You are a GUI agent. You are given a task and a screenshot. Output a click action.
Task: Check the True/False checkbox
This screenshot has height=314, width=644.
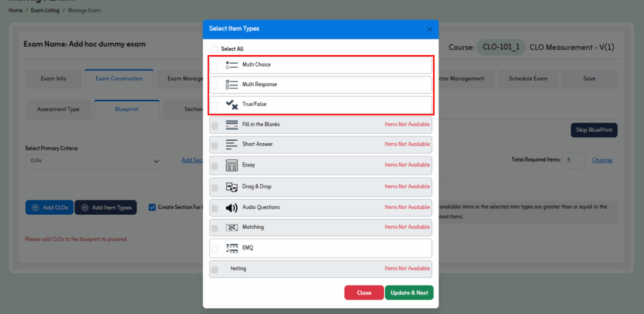coord(214,105)
